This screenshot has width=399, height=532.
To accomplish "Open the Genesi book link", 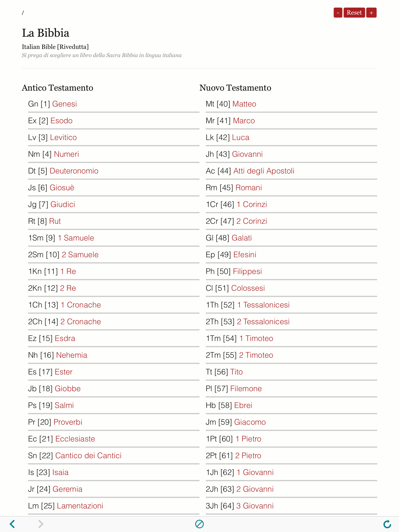I will tap(64, 104).
